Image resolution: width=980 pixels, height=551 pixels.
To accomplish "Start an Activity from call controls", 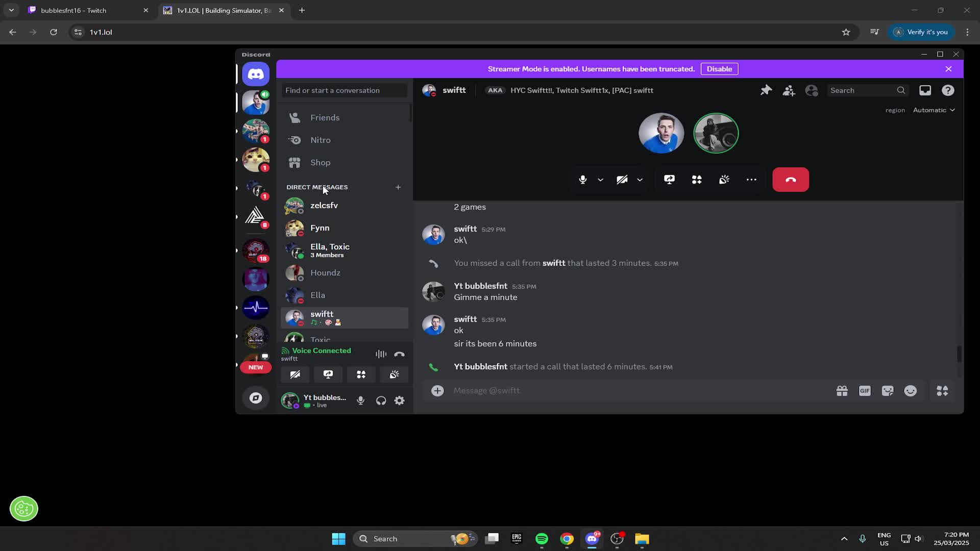I will point(697,180).
